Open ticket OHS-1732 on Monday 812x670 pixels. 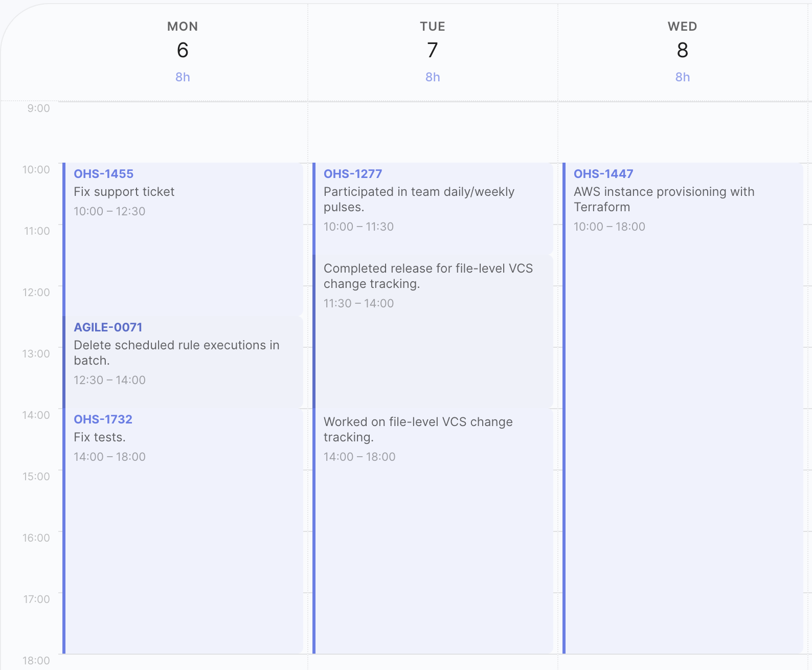[103, 419]
